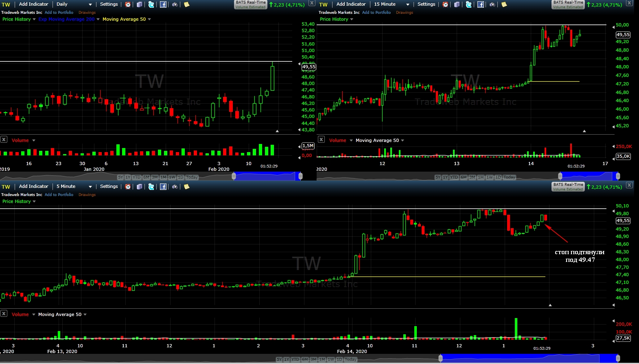Open sticky note icon in 5 Minute chart
639x364 pixels.
[x=187, y=187]
